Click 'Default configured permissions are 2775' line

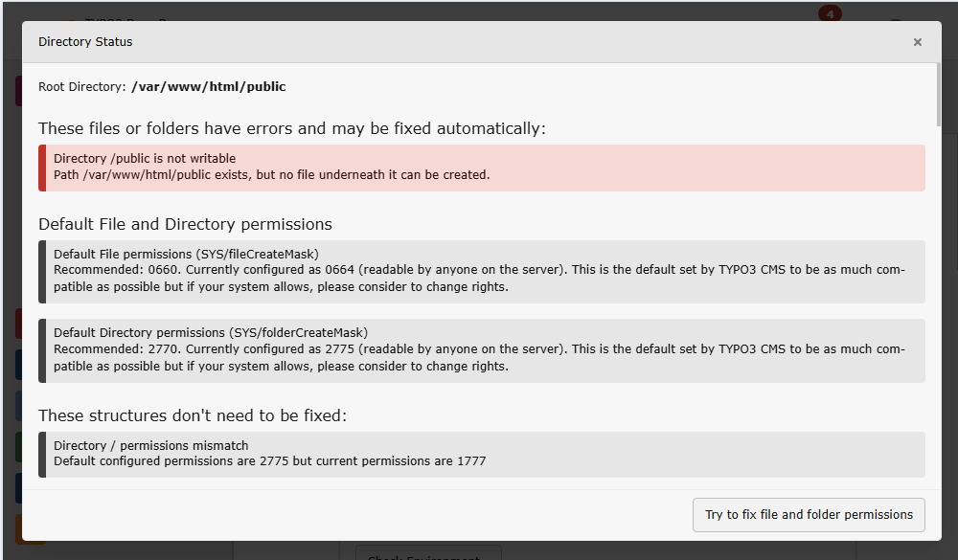pyautogui.click(x=269, y=461)
